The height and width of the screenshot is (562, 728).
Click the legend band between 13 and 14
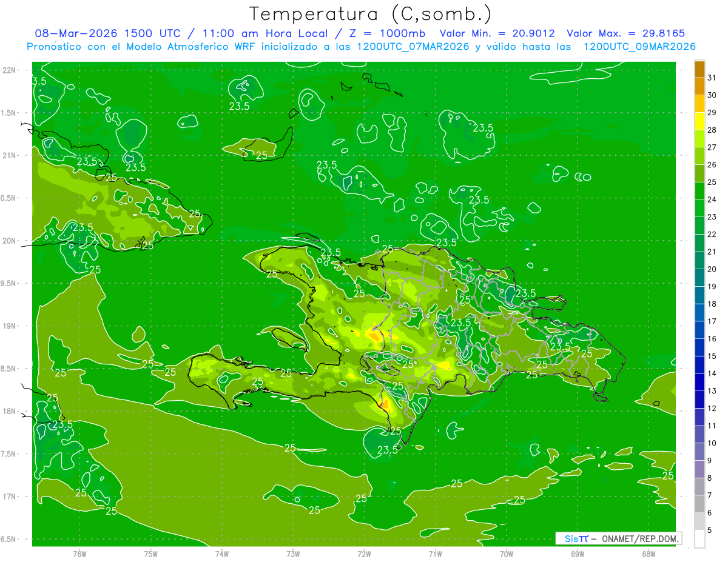(x=699, y=383)
